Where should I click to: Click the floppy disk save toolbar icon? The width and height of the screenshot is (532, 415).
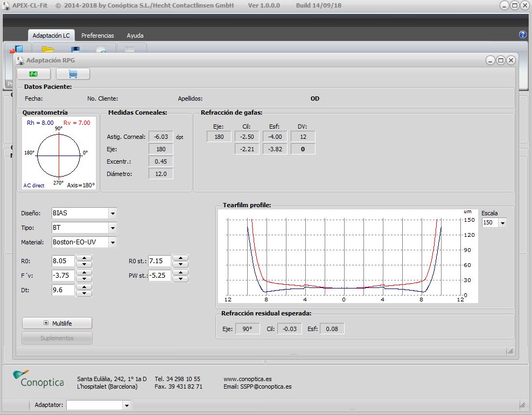pyautogui.click(x=75, y=50)
